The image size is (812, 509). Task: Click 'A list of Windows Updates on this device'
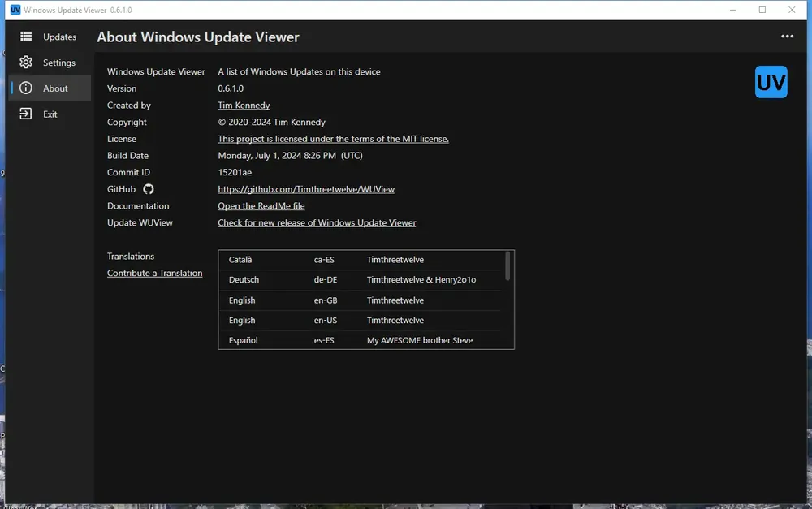(300, 71)
